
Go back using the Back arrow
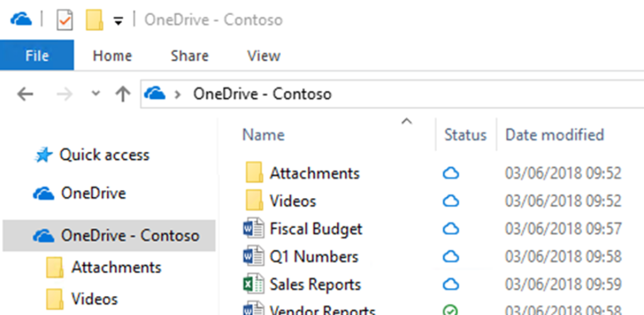click(25, 94)
